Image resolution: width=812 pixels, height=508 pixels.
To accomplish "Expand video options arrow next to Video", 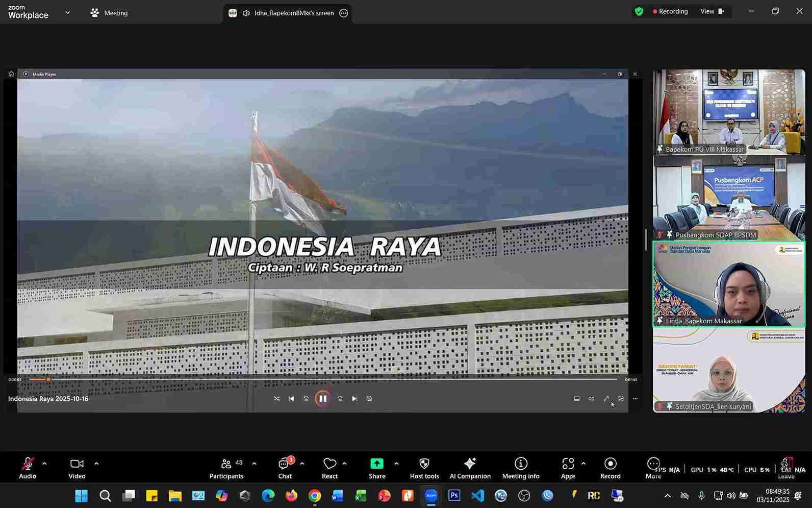I will tap(96, 464).
